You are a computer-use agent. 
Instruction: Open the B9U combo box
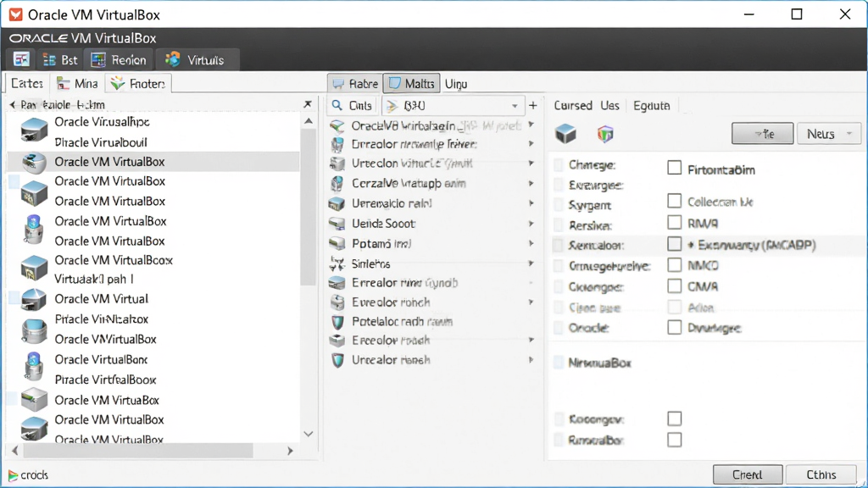click(453, 105)
